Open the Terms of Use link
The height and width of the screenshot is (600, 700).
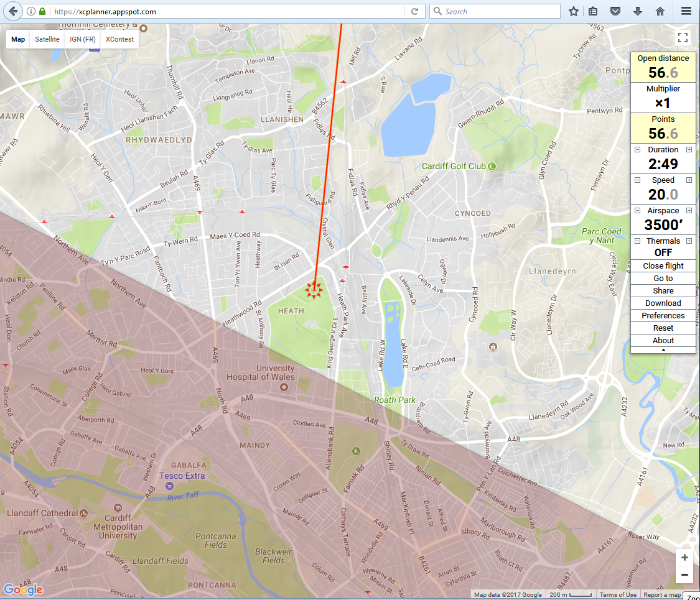tap(618, 594)
